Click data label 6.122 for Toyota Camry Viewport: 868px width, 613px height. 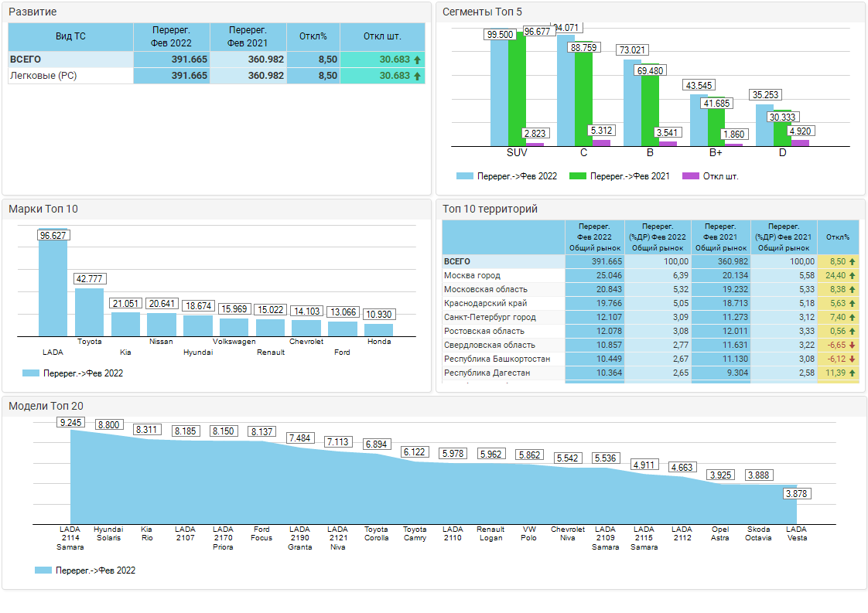tap(414, 452)
